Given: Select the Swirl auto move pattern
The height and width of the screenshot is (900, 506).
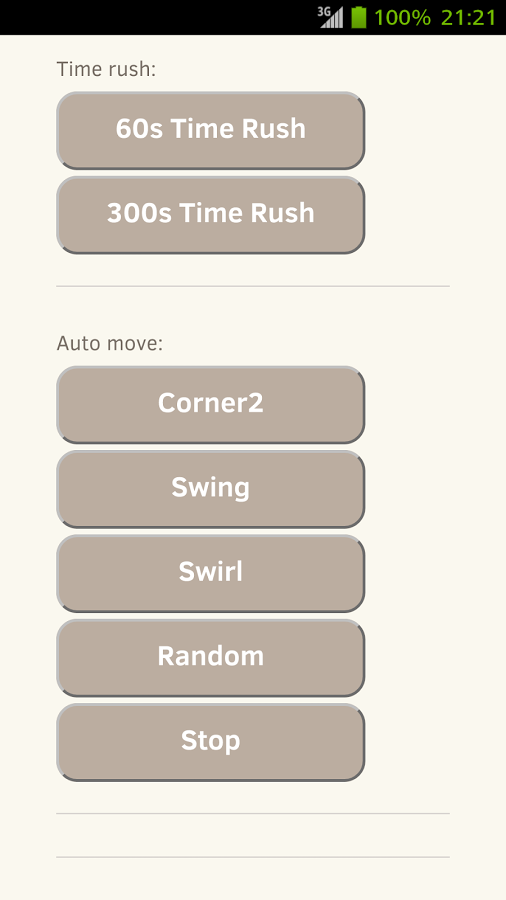Looking at the screenshot, I should (211, 573).
